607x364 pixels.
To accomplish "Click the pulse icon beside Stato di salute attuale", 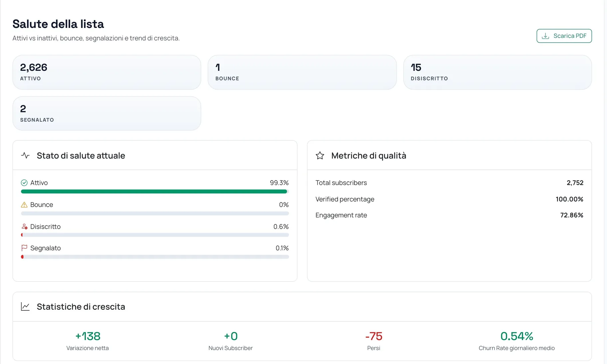I will click(x=25, y=155).
